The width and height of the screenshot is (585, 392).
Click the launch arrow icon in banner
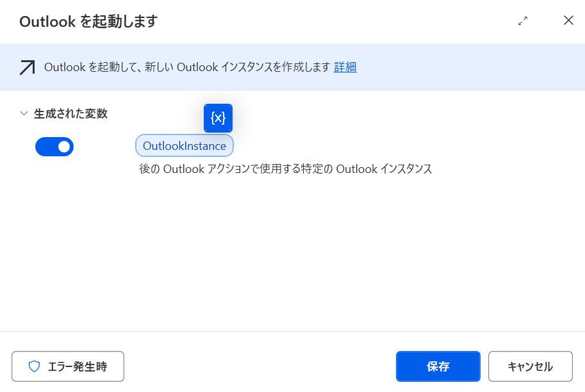28,67
